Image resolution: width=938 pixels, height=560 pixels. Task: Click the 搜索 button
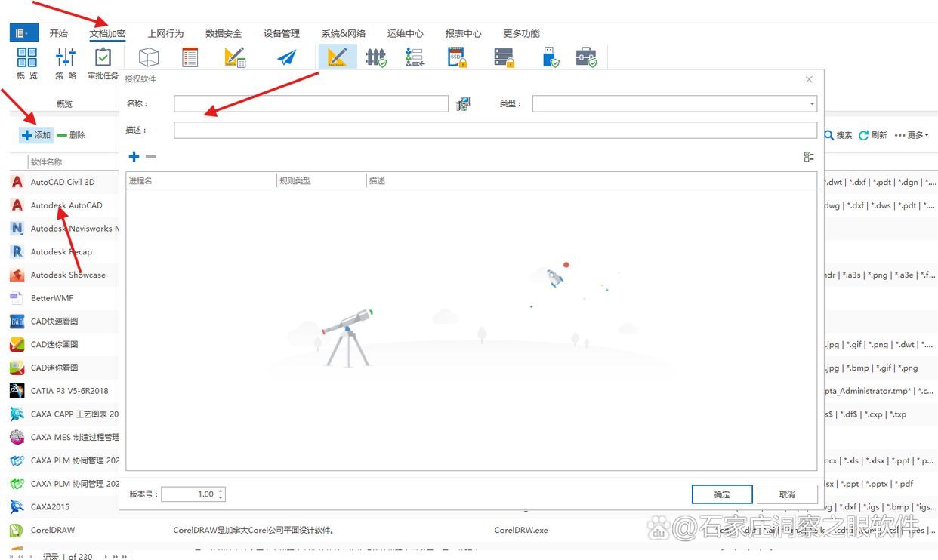point(838,135)
